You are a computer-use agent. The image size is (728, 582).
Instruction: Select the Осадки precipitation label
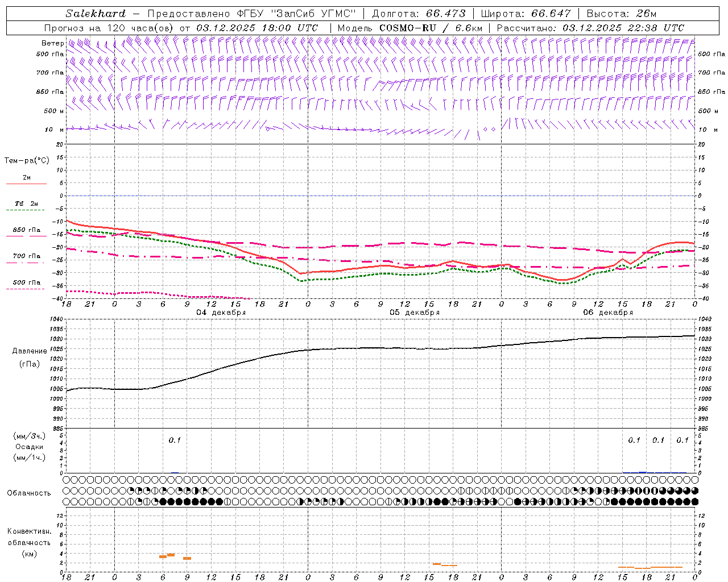point(30,447)
